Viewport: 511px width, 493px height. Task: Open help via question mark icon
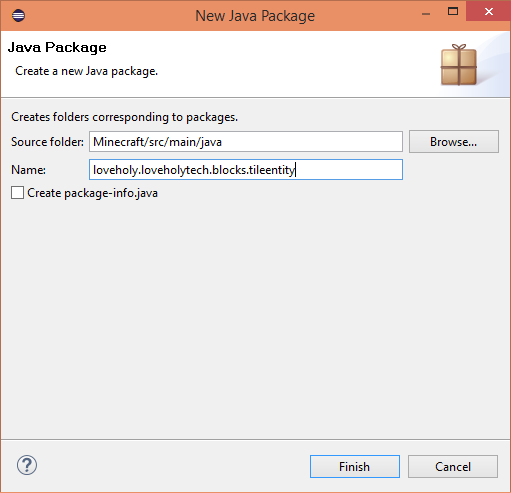(27, 465)
